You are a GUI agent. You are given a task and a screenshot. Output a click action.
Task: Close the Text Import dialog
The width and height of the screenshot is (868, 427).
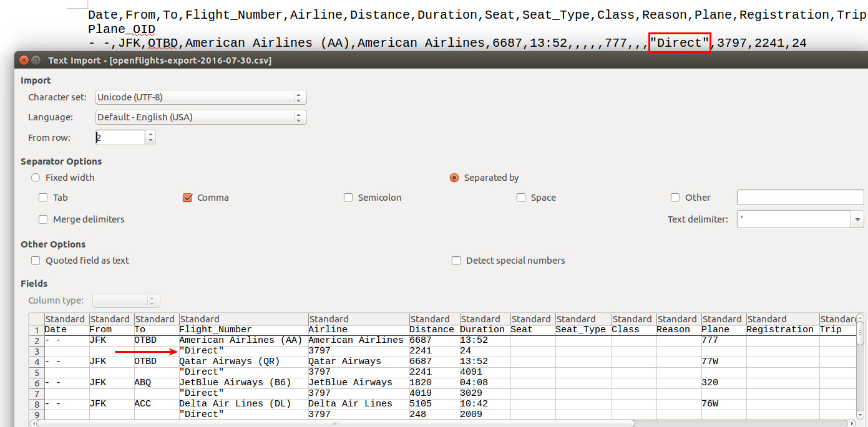pos(24,60)
